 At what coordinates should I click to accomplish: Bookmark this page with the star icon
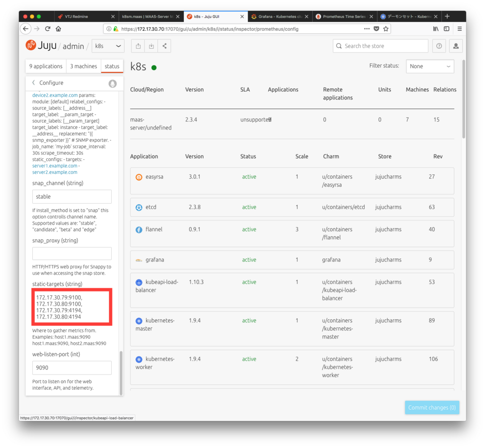click(386, 29)
